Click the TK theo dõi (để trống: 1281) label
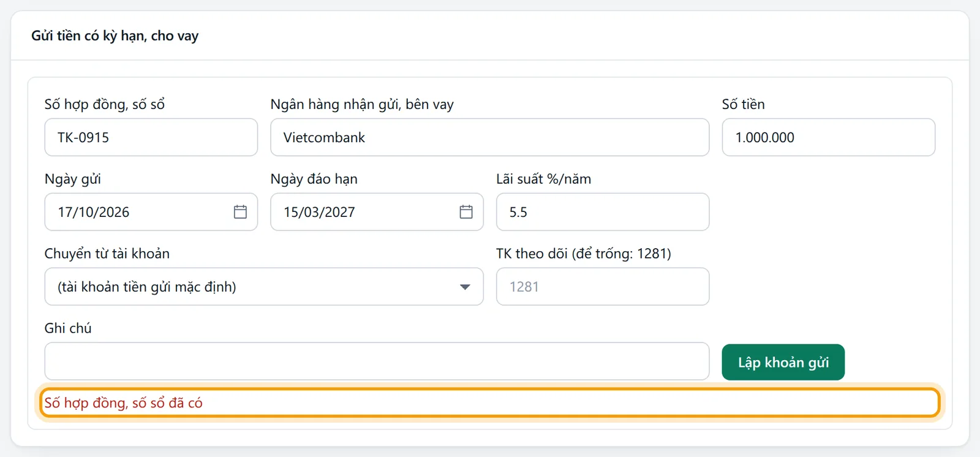 [584, 254]
